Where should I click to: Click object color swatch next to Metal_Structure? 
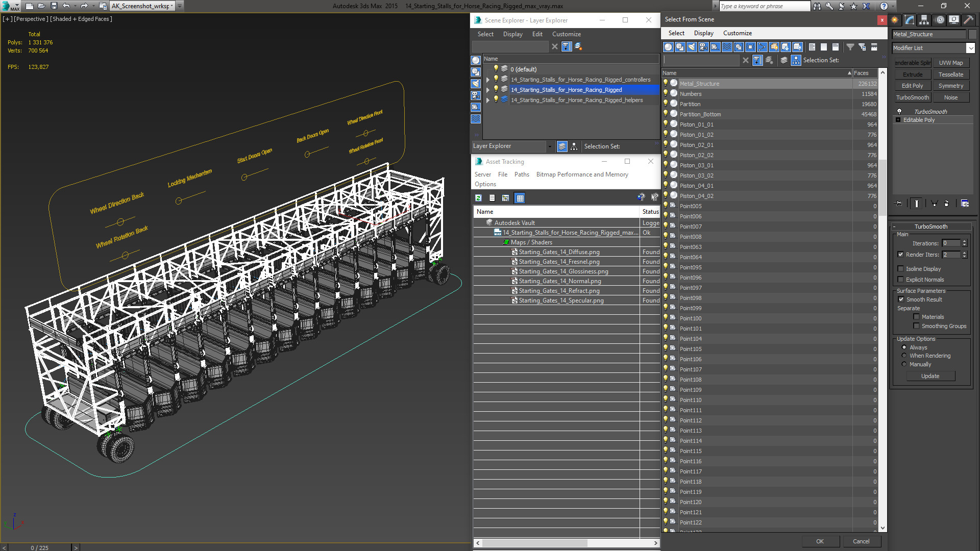[972, 34]
